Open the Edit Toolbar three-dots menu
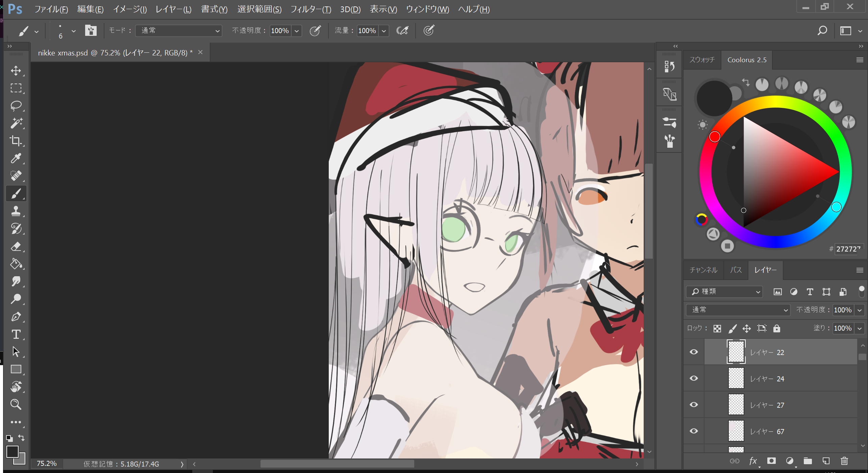Image resolution: width=868 pixels, height=473 pixels. point(16,422)
